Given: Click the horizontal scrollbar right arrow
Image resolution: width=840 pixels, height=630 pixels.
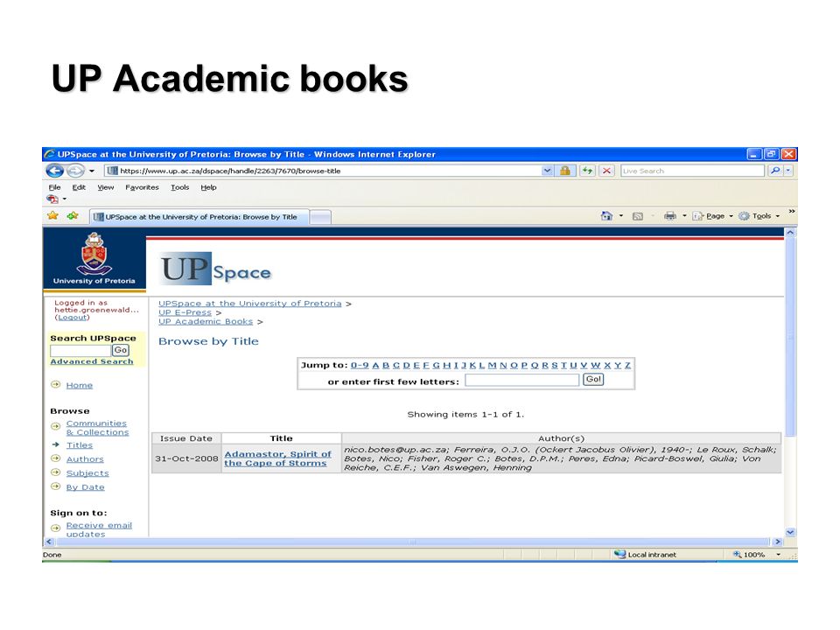Looking at the screenshot, I should click(x=778, y=542).
